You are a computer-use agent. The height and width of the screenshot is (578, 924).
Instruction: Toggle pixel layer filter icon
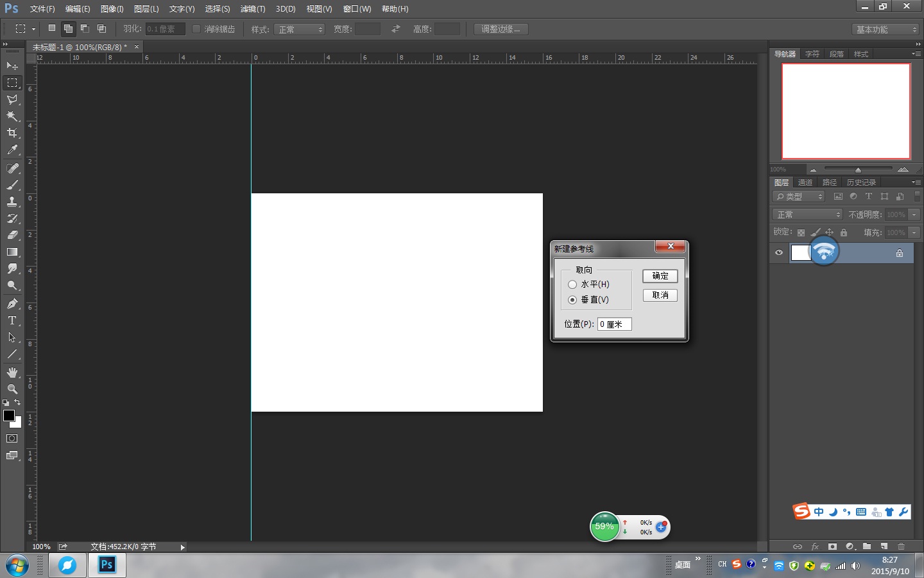pos(838,197)
